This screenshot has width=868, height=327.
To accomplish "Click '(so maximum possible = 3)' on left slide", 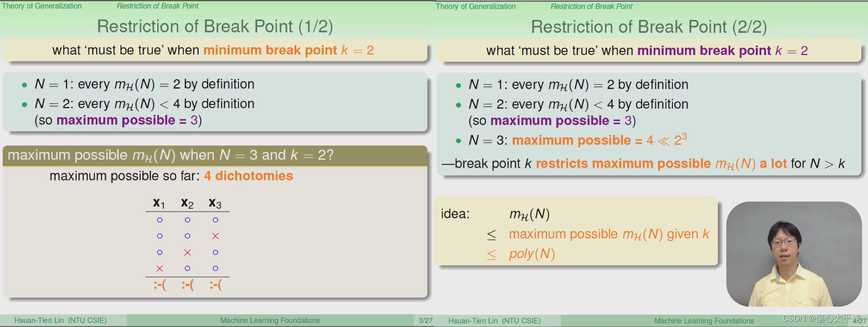I will pos(118,120).
